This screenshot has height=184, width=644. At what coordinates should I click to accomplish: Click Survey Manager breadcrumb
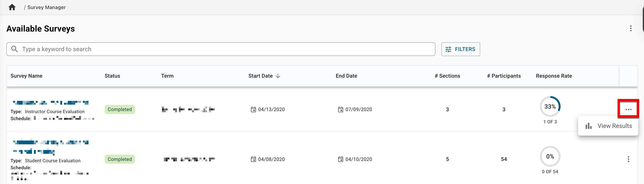coord(47,7)
